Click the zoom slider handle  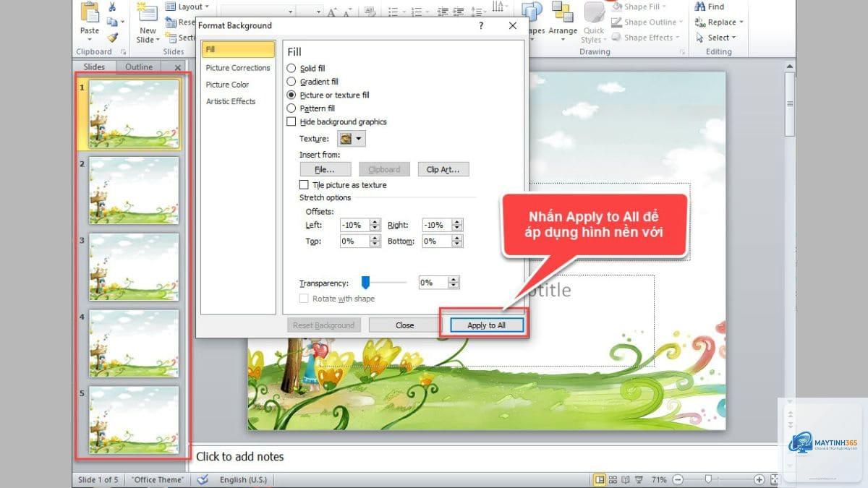coord(708,479)
